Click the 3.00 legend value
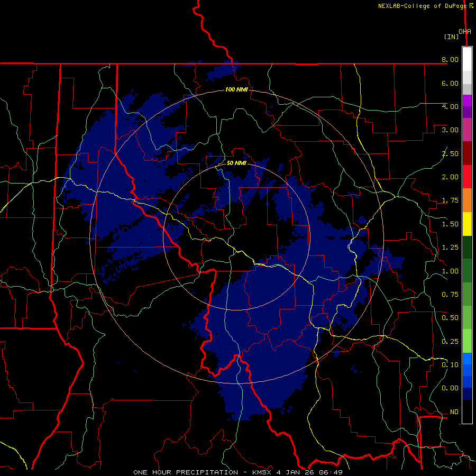 pos(450,130)
